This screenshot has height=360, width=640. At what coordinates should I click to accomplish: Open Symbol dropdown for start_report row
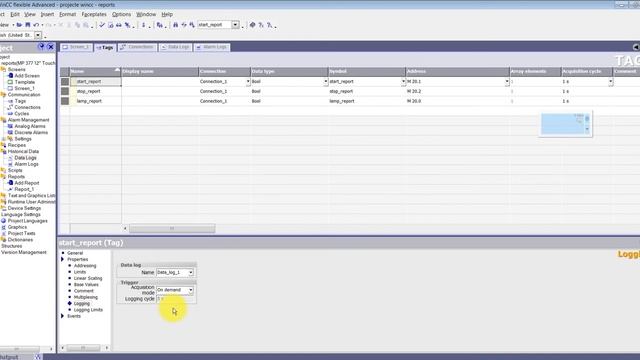403,82
